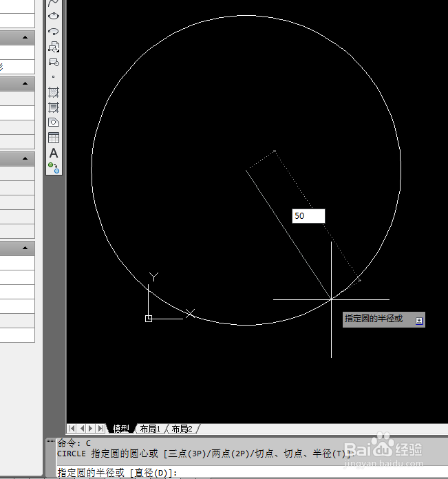Jump to first layout tab arrow
This screenshot has width=448, height=479.
[x=72, y=429]
